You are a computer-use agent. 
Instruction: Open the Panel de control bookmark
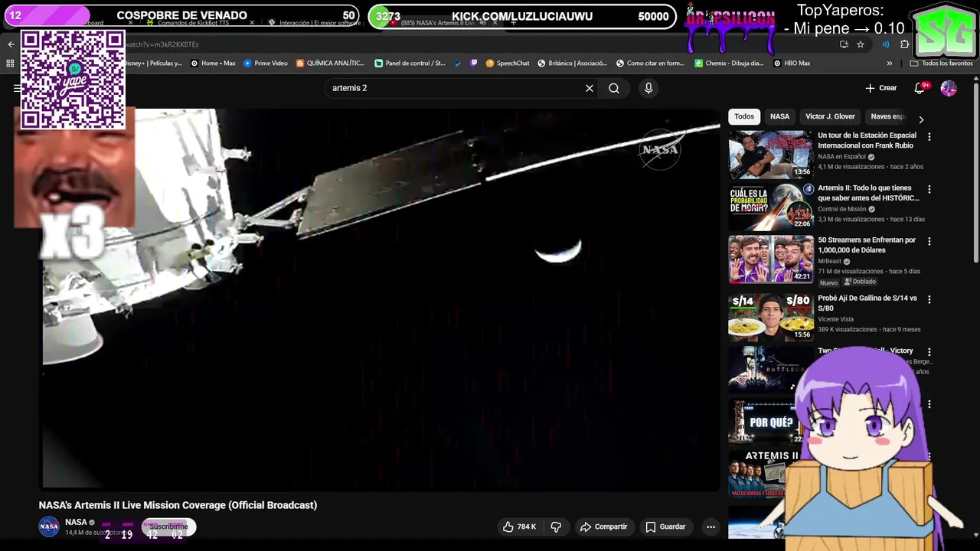410,64
